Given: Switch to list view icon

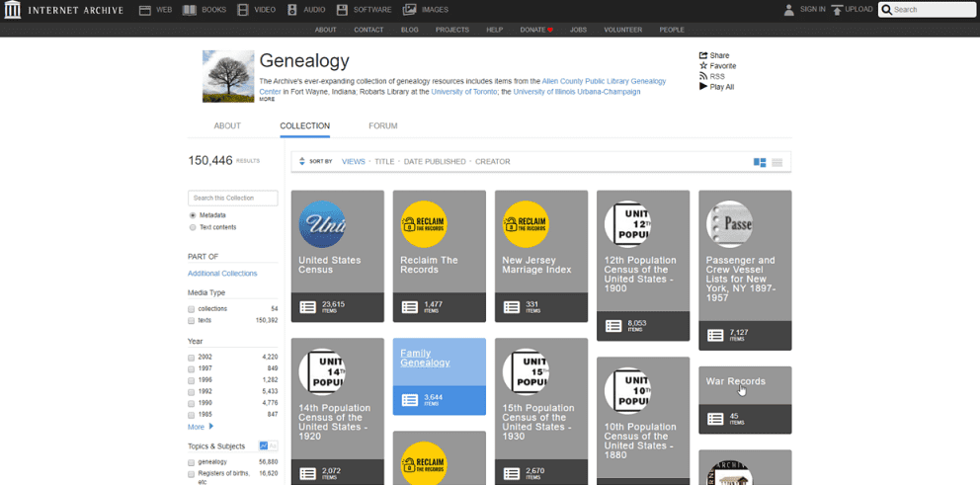Looking at the screenshot, I should point(776,163).
